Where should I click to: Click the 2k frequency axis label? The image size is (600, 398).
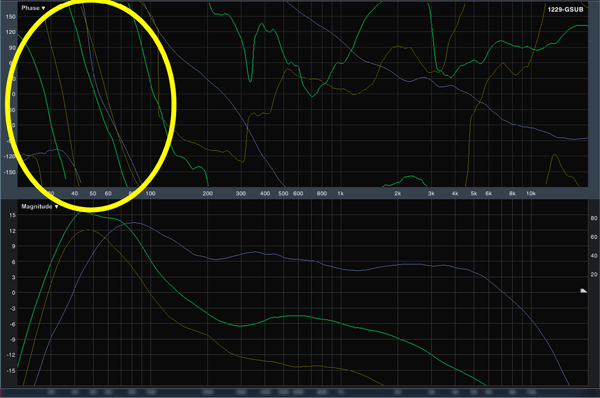tap(398, 194)
